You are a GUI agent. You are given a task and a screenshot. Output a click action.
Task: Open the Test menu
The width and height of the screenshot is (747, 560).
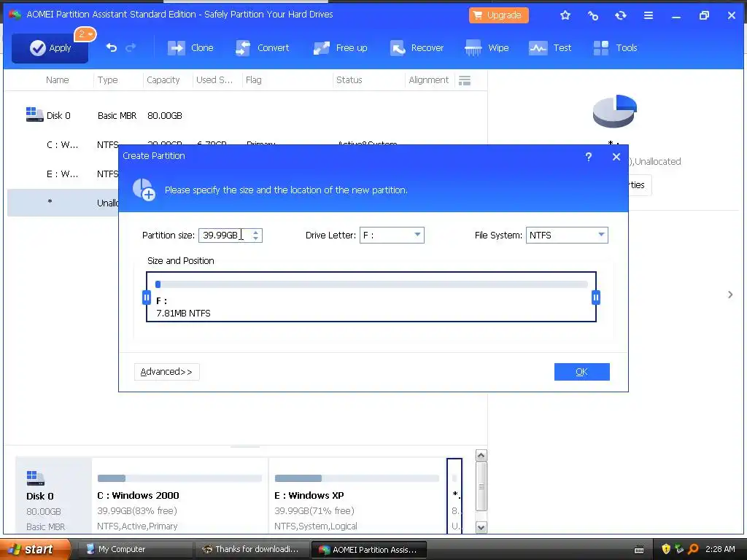tap(550, 47)
